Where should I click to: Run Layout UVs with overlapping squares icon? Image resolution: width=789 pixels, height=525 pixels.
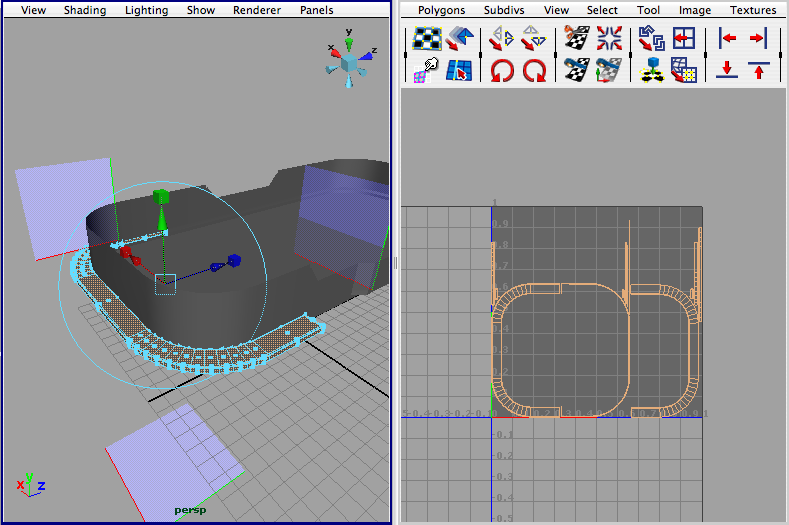tap(652, 38)
